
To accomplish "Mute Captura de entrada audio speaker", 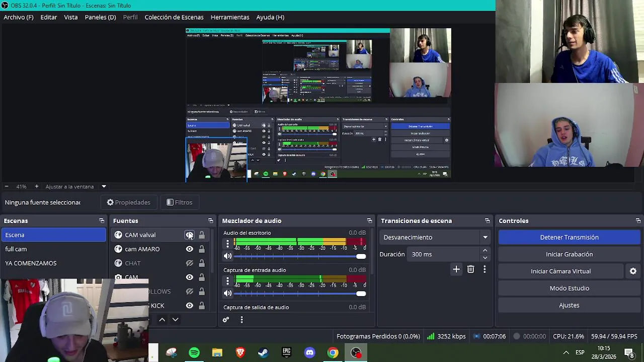I will (x=227, y=293).
